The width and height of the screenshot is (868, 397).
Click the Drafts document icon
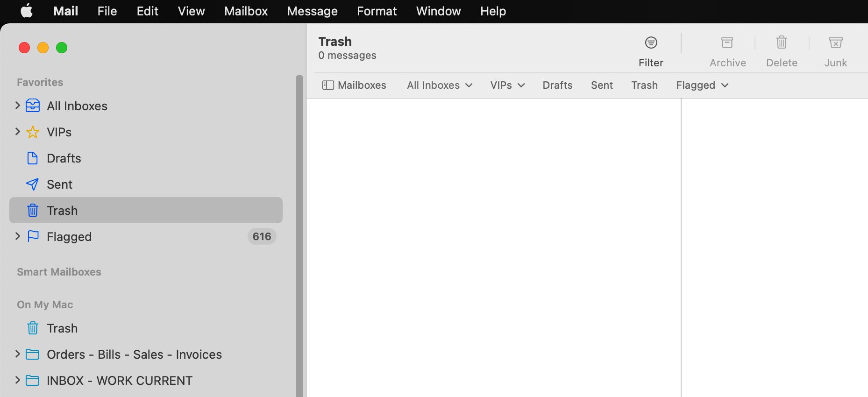tap(33, 158)
